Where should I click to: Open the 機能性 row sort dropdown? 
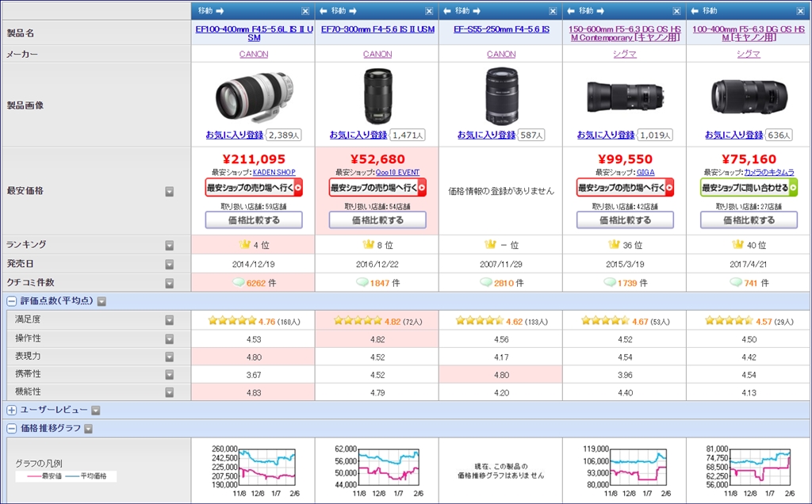pos(170,393)
